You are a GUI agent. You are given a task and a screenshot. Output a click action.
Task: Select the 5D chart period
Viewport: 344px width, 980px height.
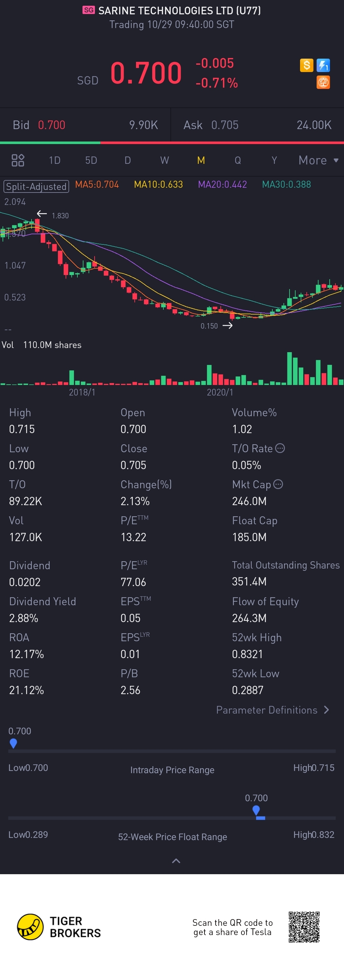(91, 160)
